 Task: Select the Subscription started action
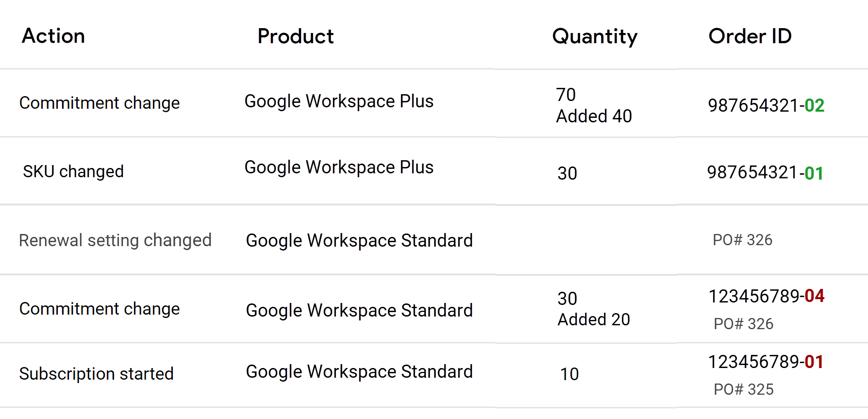click(96, 374)
